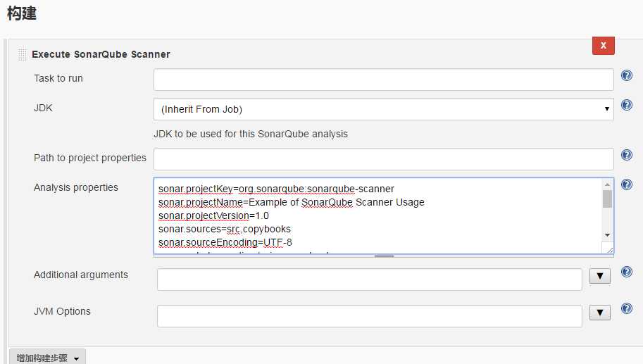Open the 增加构建步骤 dropdown button
The image size is (643, 364).
coord(48,358)
